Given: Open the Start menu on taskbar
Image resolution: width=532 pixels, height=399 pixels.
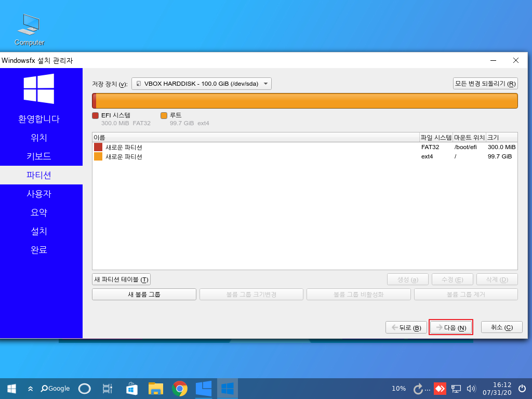Looking at the screenshot, I should (x=11, y=389).
